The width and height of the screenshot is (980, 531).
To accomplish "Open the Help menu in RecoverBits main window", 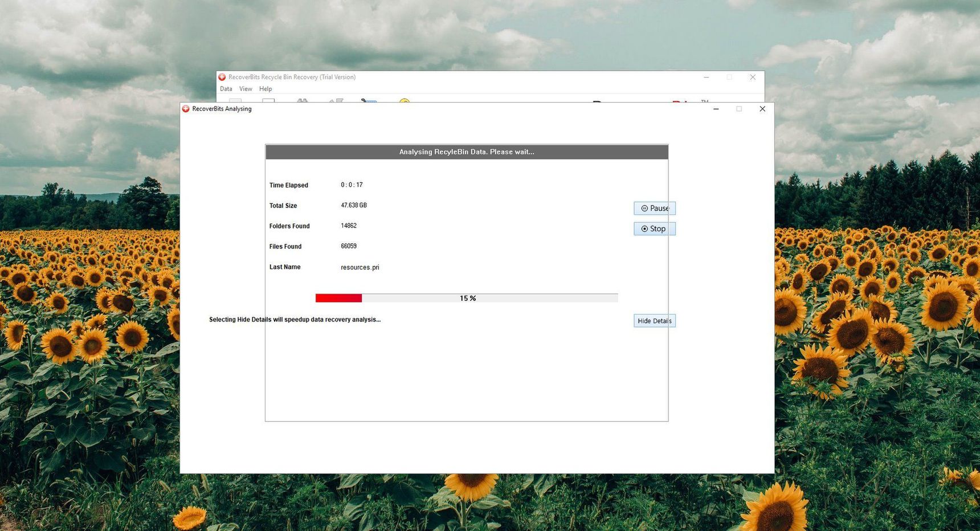I will [x=266, y=89].
